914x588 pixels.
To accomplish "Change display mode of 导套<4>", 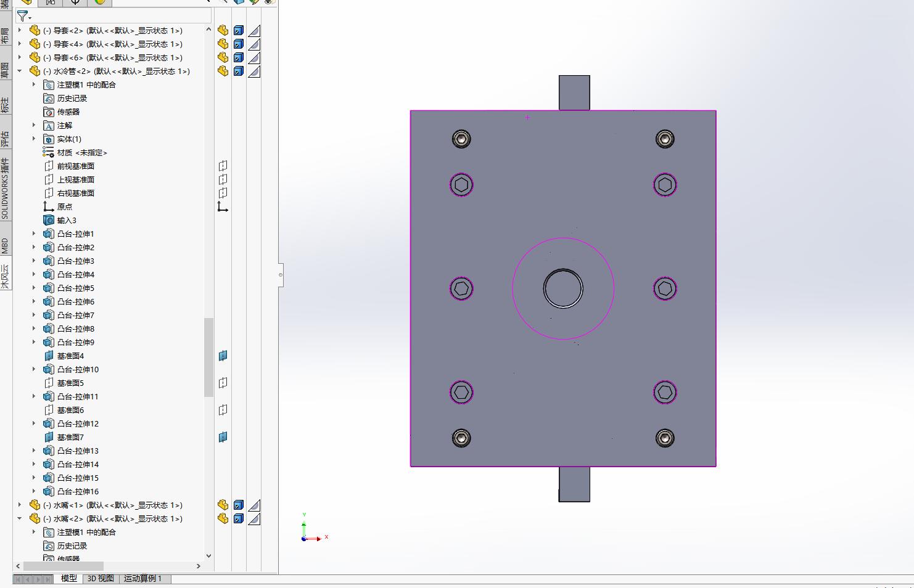I will click(239, 44).
